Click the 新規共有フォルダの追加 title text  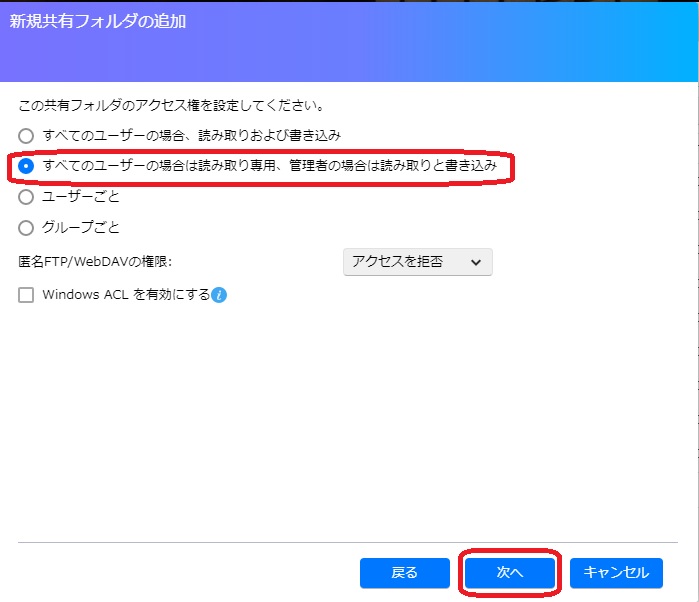98,21
